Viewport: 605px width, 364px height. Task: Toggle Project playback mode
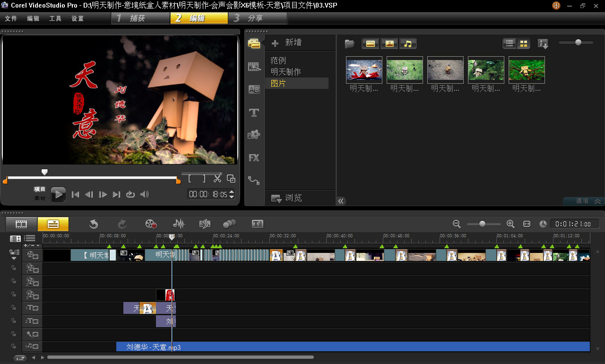40,189
